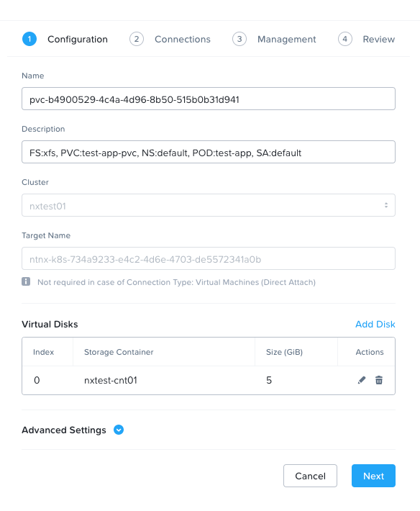This screenshot has height=511, width=420.
Task: Select the Configuration step label
Action: click(x=78, y=40)
